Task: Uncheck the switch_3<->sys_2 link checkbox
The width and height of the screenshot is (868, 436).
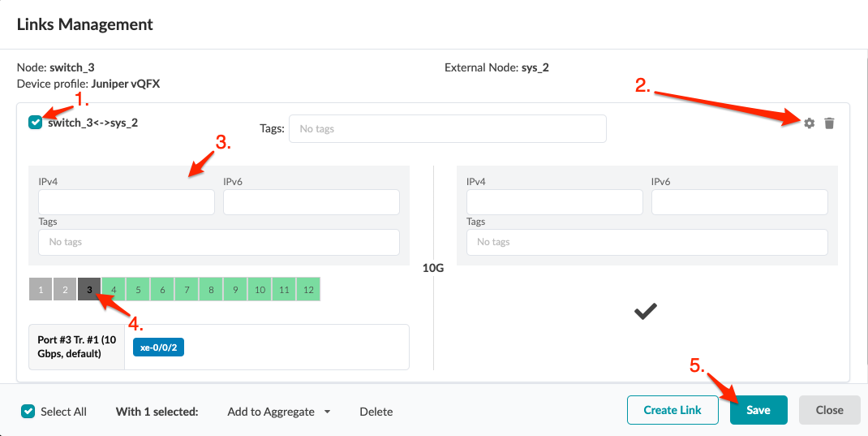Action: [x=35, y=123]
